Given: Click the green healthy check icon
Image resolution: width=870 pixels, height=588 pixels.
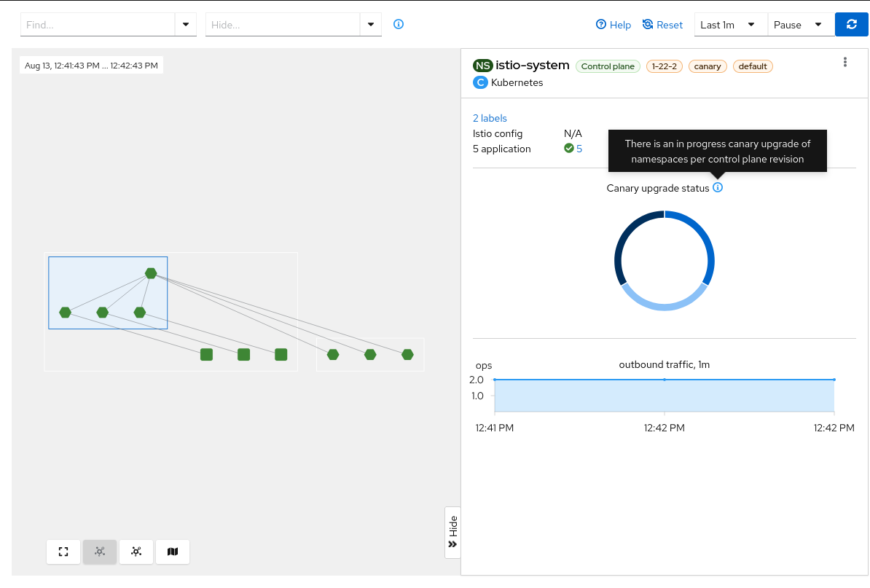Looking at the screenshot, I should (569, 148).
